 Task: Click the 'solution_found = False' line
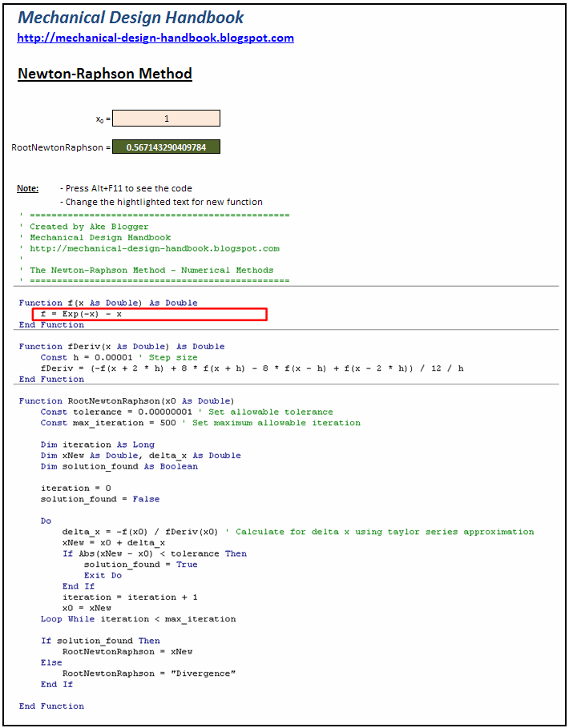(100, 499)
